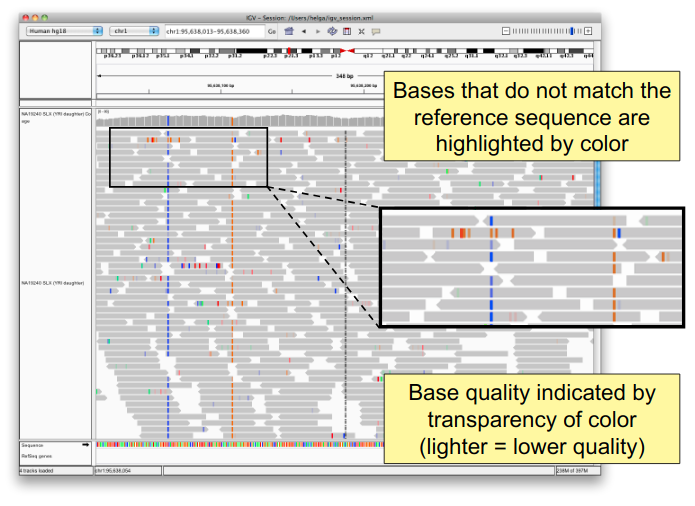The width and height of the screenshot is (695, 506).
Task: Select the NA19240 SLX Coverage track name
Action: [x=55, y=117]
